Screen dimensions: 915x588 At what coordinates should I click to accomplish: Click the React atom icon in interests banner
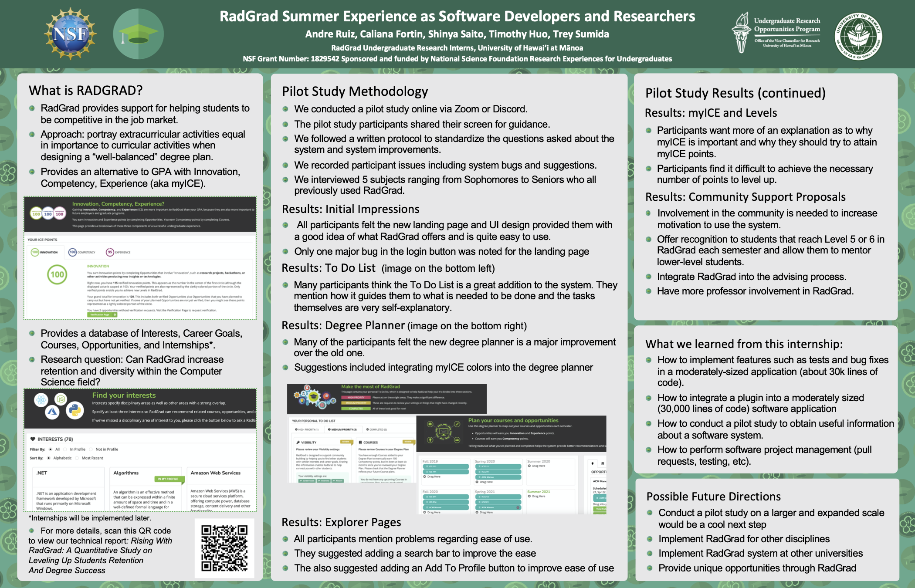41,400
